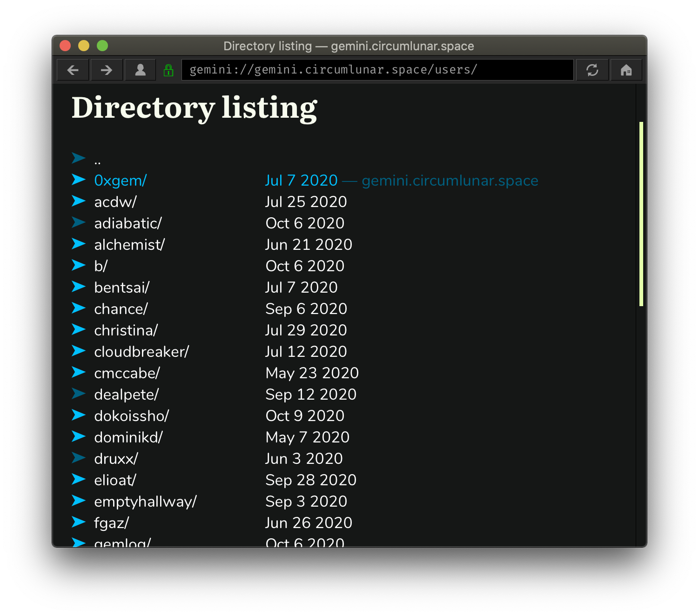Screen dimensions: 699x616
Task: Click the vertical scrollbar thumb
Action: coord(641,214)
